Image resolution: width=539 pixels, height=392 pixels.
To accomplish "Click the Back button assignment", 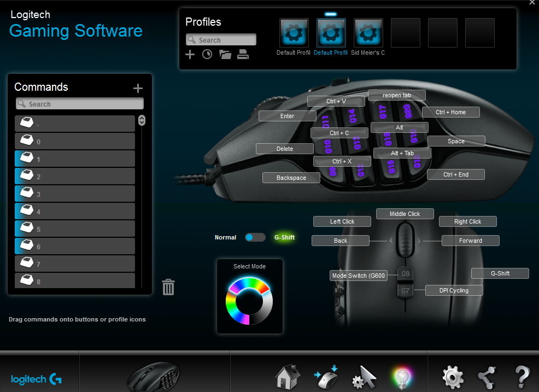I will 341,241.
